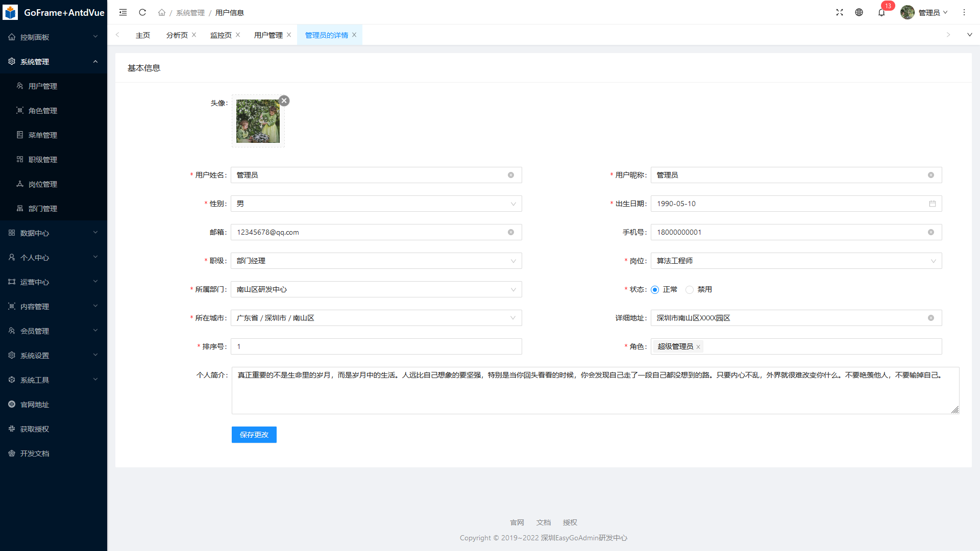The width and height of the screenshot is (980, 551).
Task: Enter fullscreen mode via expand icon
Action: tap(840, 12)
